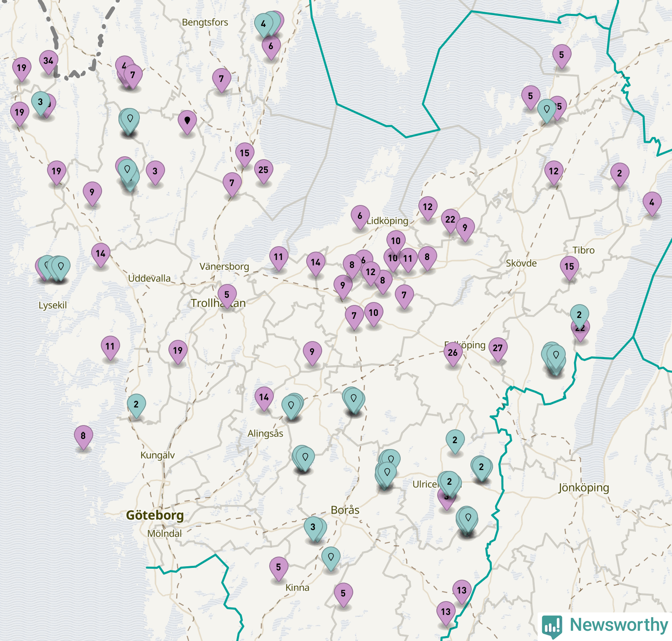The height and width of the screenshot is (641, 672).
Task: Open the purple marker numbered 34
Action: click(49, 62)
